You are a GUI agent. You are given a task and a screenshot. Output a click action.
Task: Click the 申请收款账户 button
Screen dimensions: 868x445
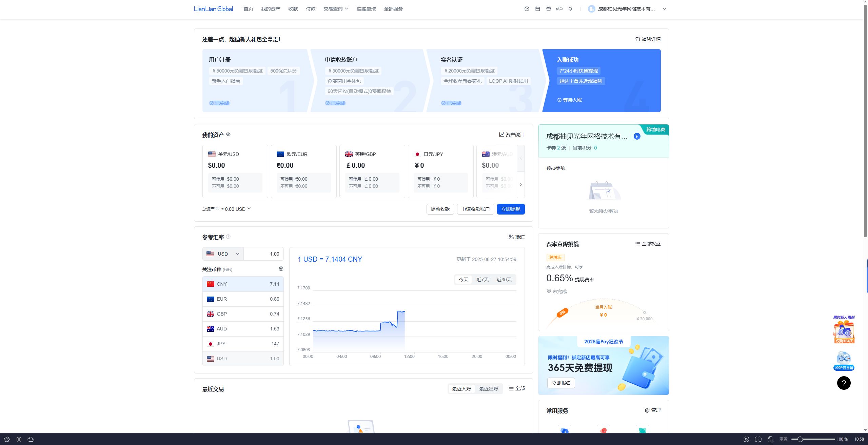click(475, 209)
